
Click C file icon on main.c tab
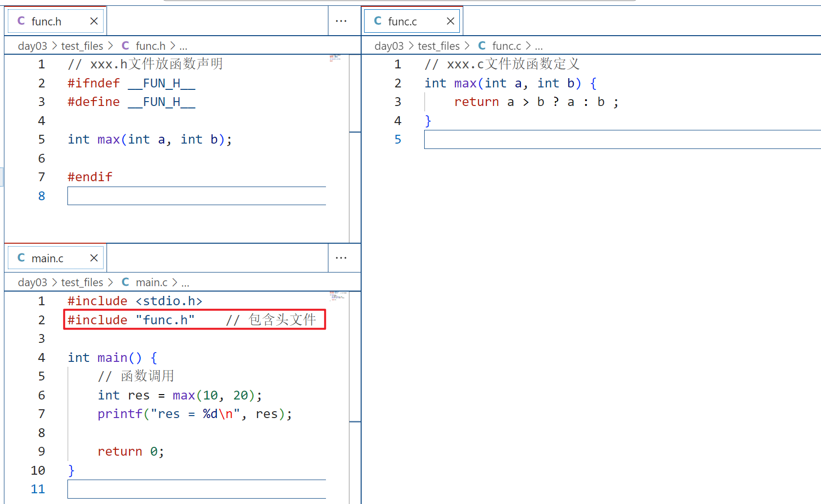21,258
